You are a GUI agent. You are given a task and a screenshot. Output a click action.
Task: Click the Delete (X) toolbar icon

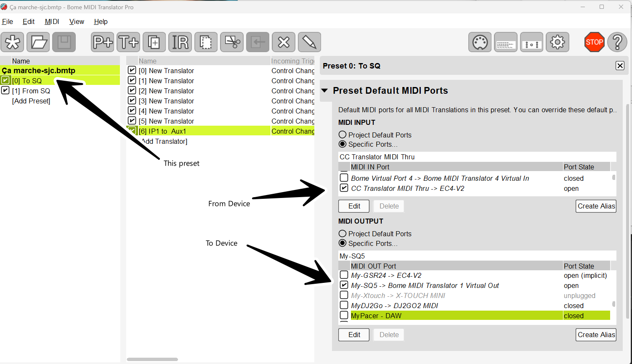click(x=284, y=42)
